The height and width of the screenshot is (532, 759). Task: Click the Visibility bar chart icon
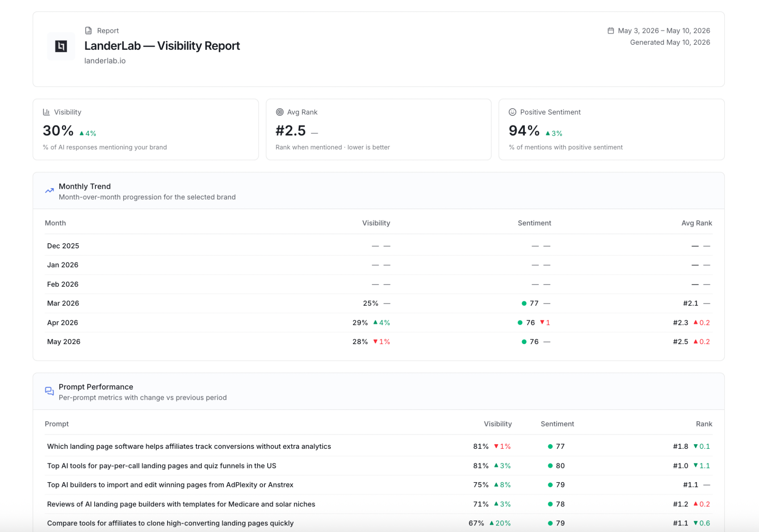tap(46, 112)
